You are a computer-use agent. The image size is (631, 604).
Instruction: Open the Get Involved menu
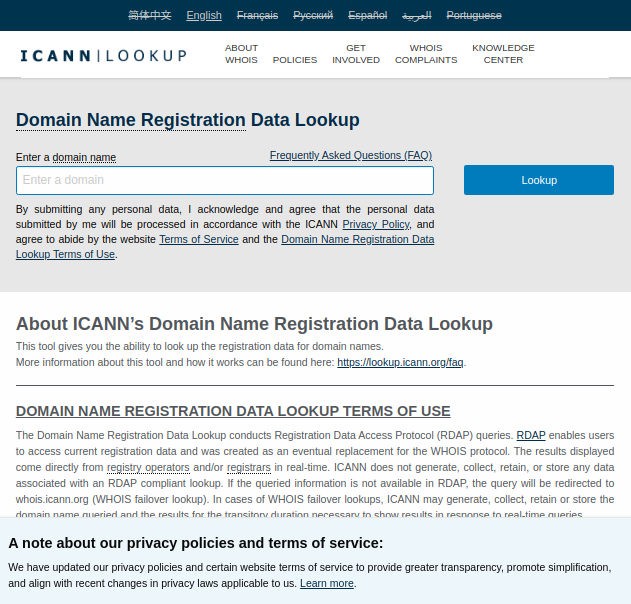(356, 54)
